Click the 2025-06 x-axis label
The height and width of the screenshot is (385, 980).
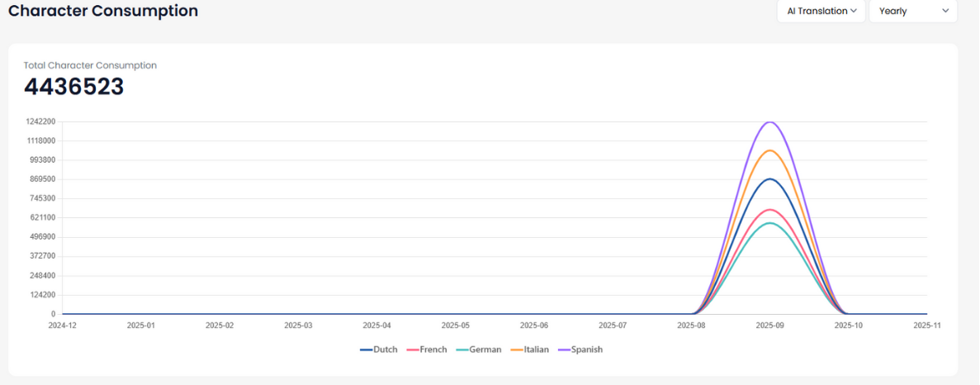coord(534,325)
